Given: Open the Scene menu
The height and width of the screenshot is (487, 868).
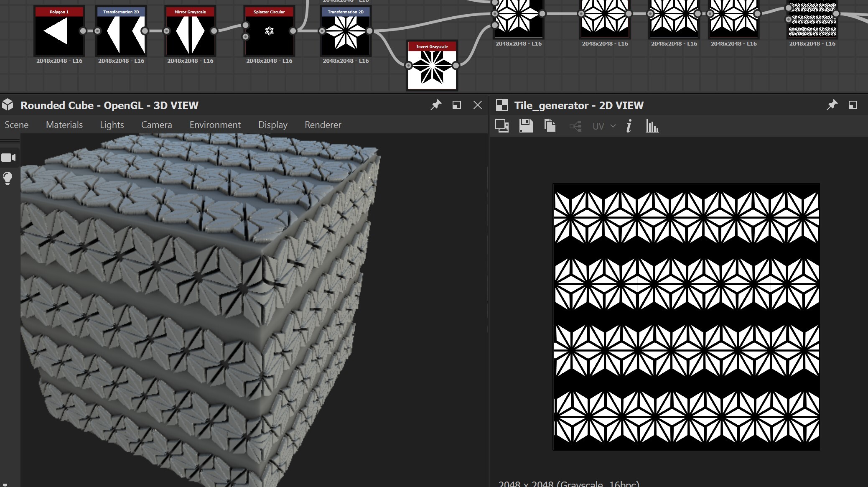Looking at the screenshot, I should pos(17,125).
